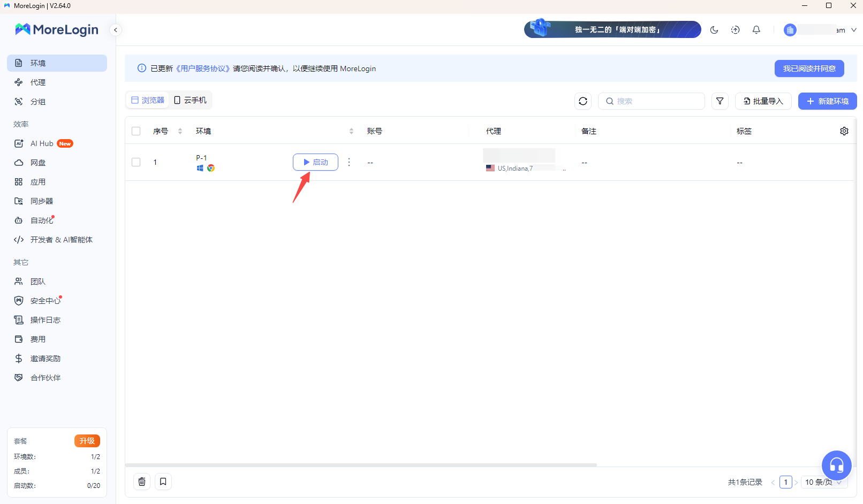Open the 代理 sidebar menu

pyautogui.click(x=57, y=82)
